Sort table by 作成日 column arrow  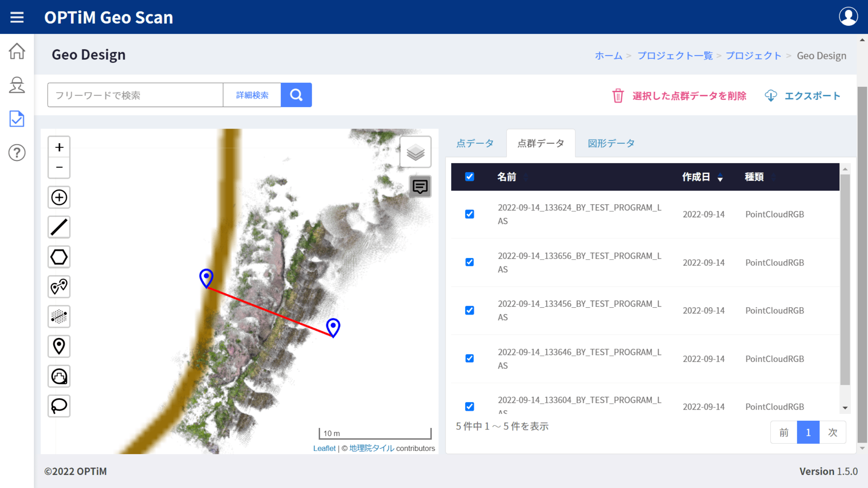pos(721,178)
